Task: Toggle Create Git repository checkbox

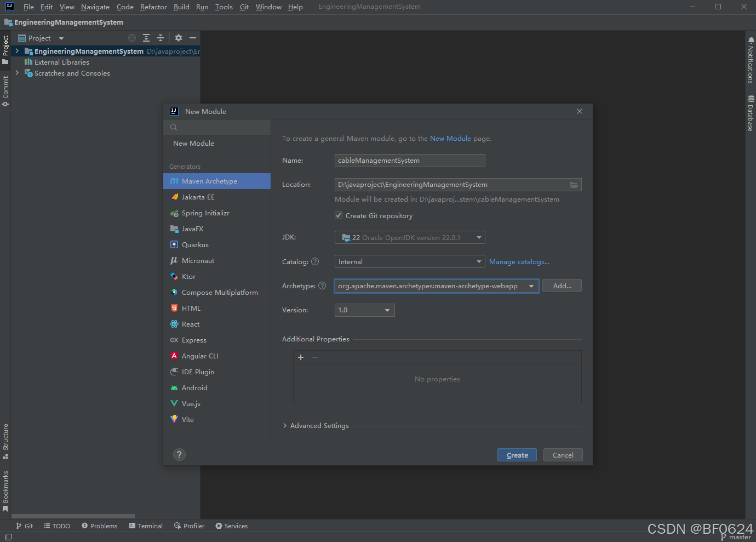Action: click(x=339, y=215)
